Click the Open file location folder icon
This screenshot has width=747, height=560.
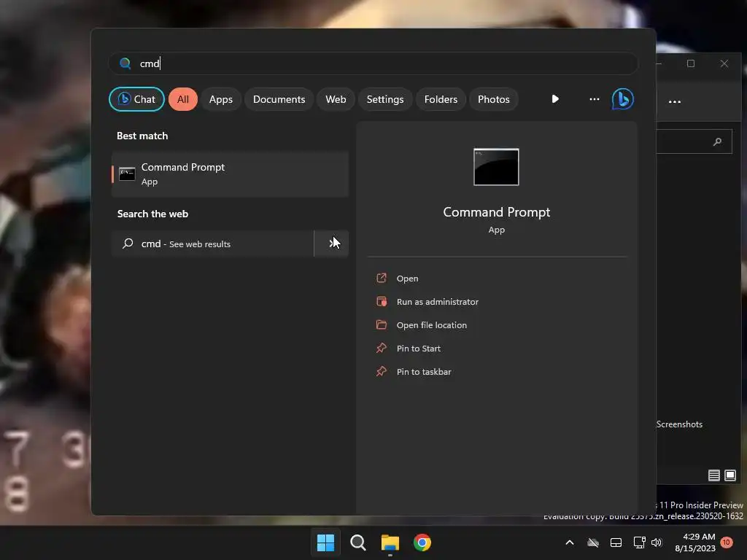pos(382,324)
